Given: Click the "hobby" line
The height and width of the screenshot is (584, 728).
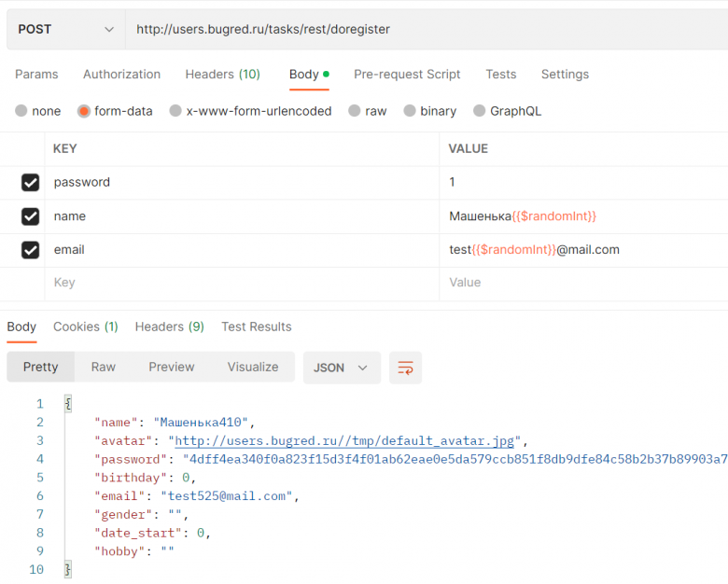Looking at the screenshot, I should [x=134, y=551].
